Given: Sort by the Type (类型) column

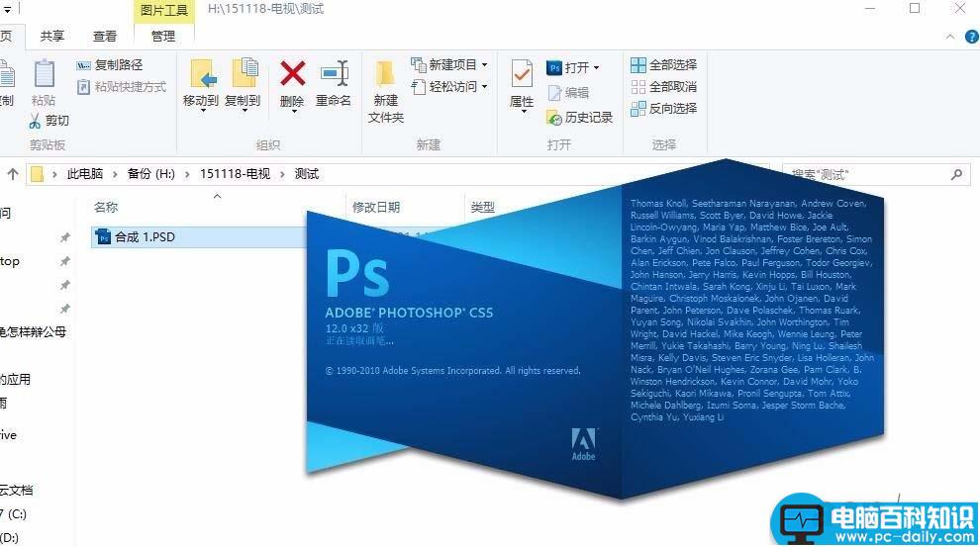Looking at the screenshot, I should tap(482, 208).
